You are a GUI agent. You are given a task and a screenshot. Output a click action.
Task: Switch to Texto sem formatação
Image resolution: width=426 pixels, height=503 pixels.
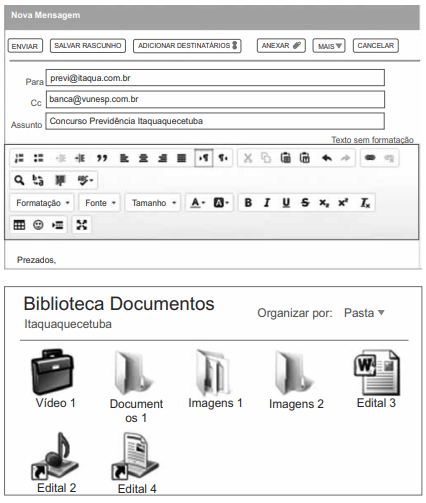point(372,140)
